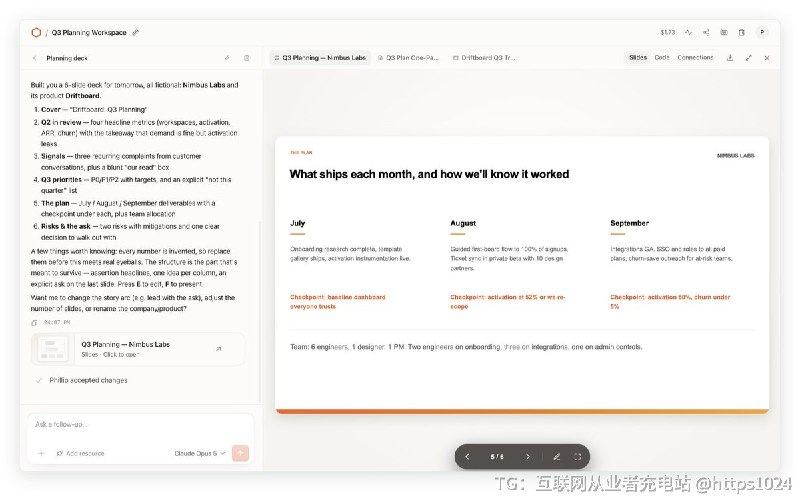Click Phillip accepted changes status

point(88,380)
